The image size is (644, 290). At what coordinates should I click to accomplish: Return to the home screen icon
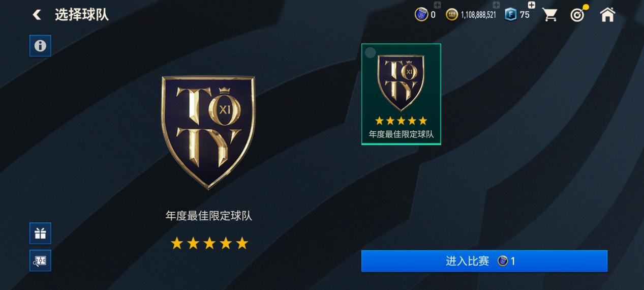pos(607,14)
